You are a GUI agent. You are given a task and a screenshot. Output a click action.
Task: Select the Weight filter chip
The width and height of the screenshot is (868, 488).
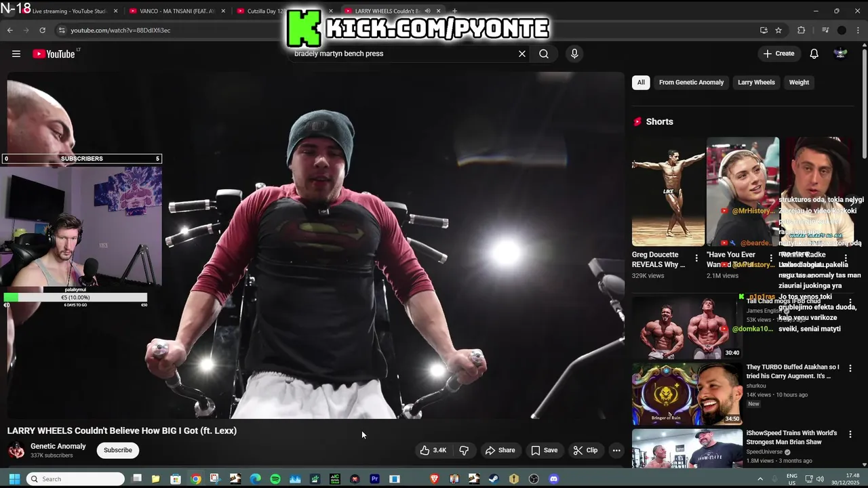[799, 82]
